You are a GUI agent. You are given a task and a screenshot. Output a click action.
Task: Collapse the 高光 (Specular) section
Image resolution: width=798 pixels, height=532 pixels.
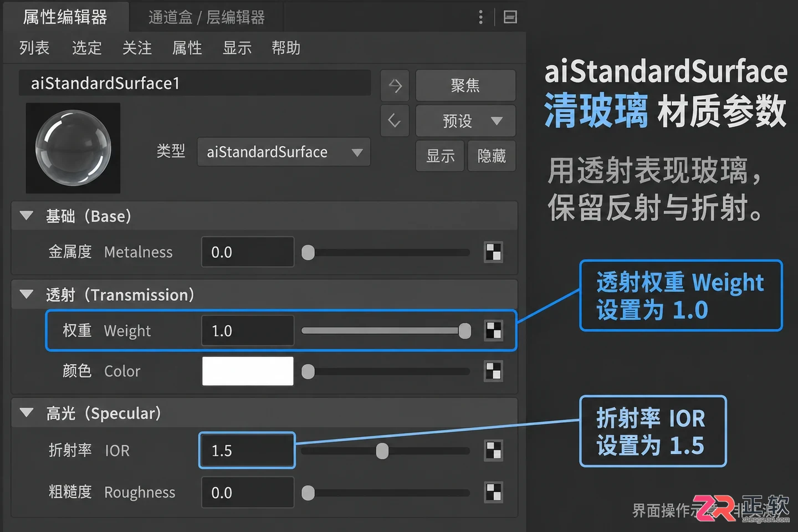26,413
